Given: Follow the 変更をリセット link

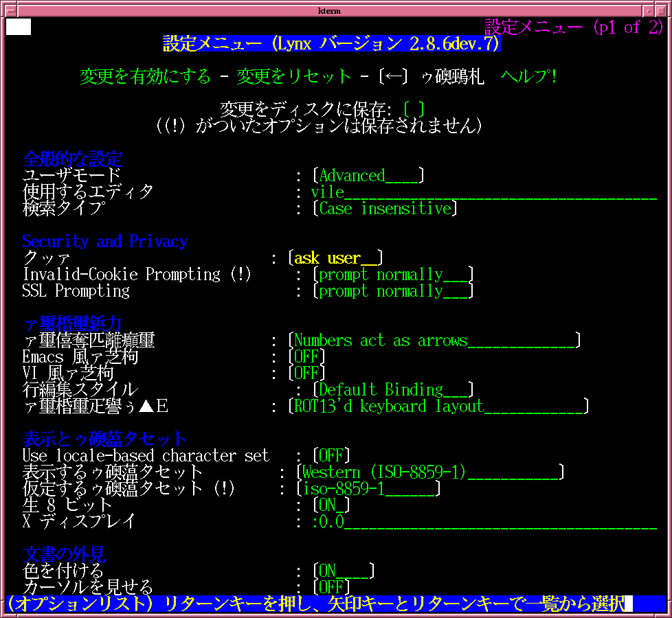Looking at the screenshot, I should (x=293, y=76).
